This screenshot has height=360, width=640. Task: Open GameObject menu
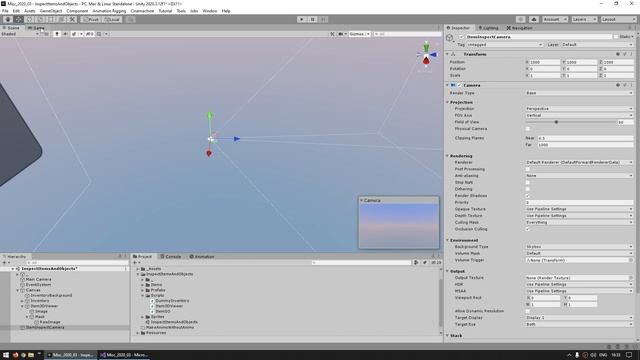click(51, 11)
